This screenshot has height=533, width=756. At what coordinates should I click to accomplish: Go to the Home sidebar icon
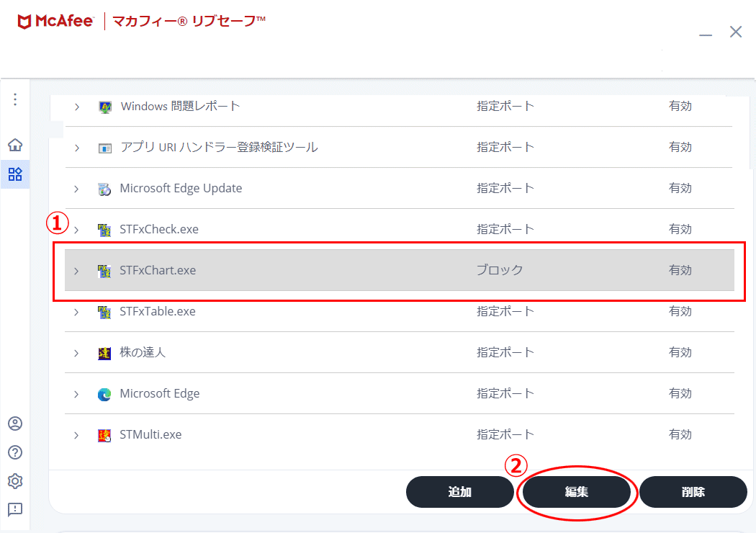coord(15,145)
